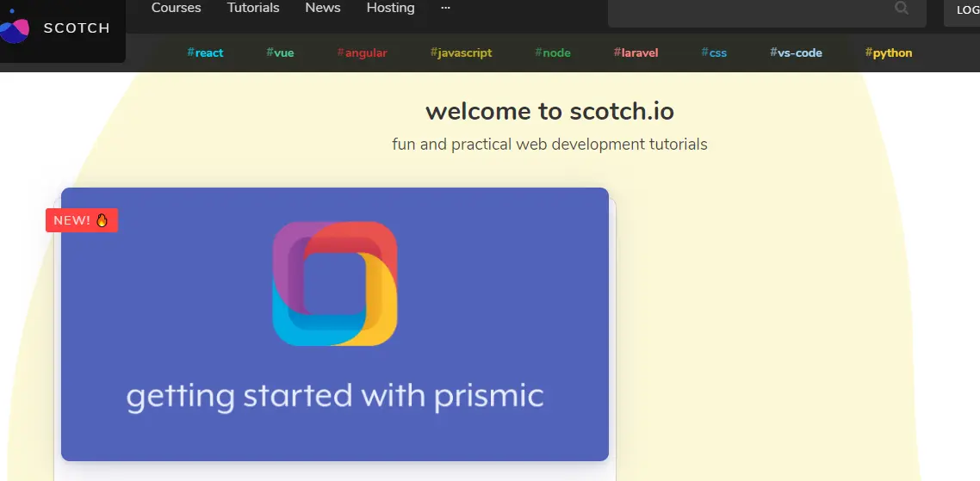Open the getting started with prismic card
980x481 pixels.
(x=335, y=324)
